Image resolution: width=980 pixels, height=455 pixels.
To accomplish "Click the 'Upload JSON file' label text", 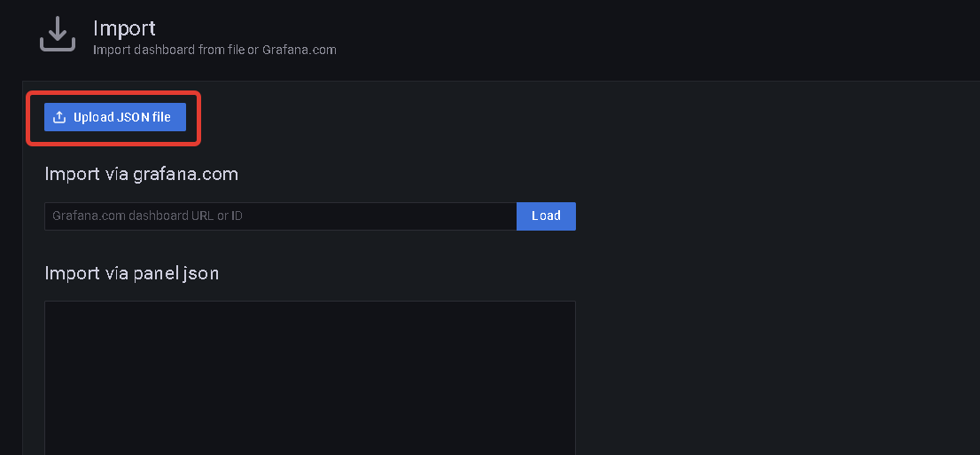I will coord(121,117).
